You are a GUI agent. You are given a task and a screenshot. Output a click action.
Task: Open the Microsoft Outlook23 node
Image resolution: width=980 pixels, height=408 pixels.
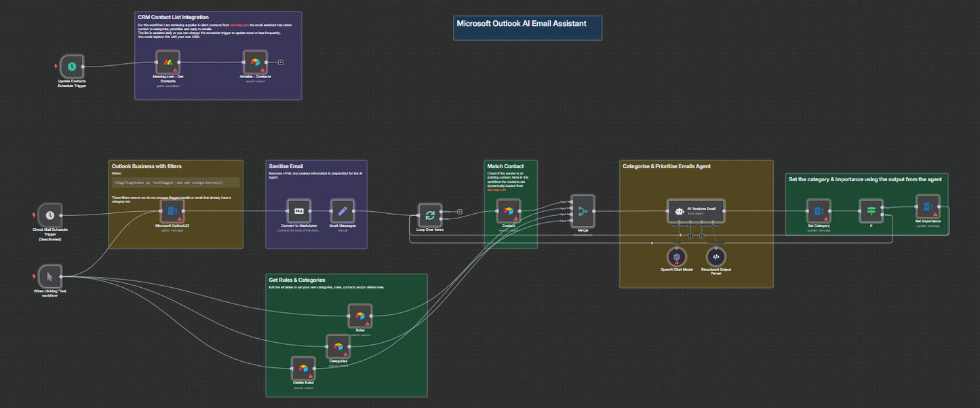pos(172,212)
